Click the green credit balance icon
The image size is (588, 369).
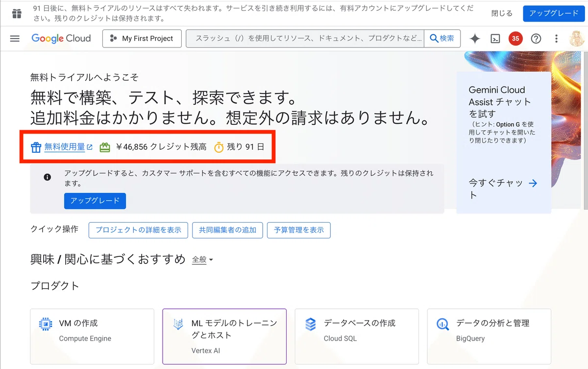click(105, 147)
